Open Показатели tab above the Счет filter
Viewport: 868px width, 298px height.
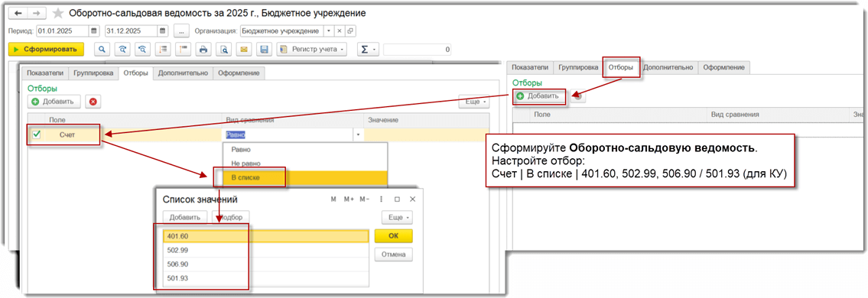point(46,73)
